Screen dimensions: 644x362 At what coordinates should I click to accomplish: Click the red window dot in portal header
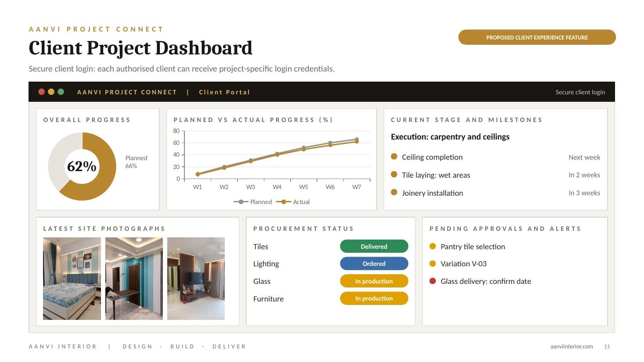coord(42,92)
